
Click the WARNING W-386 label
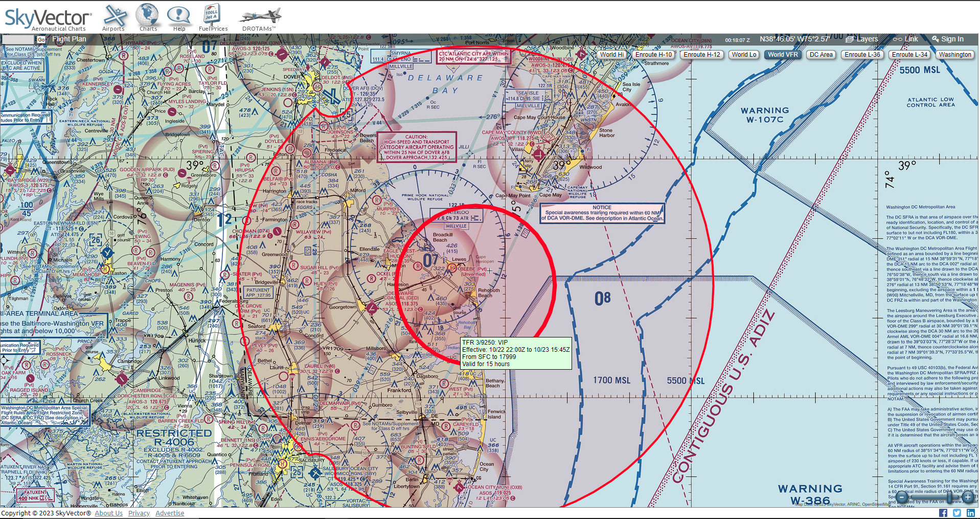coord(810,494)
